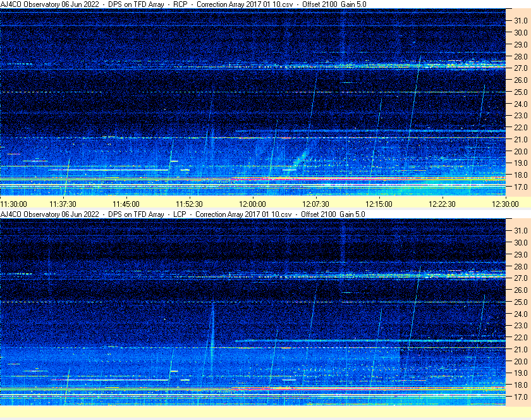Click 17.0 frequency label in LCP panel
This screenshot has height=420, width=531.
click(x=520, y=397)
